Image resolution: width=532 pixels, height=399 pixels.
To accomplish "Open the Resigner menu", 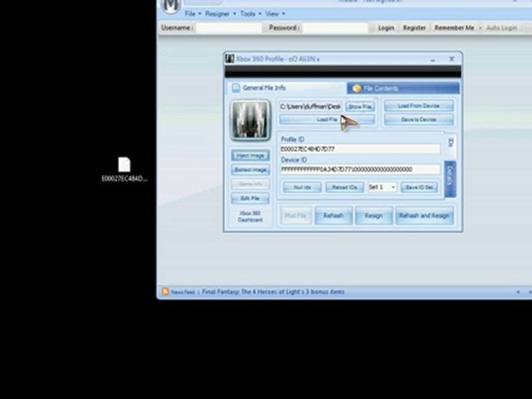I will point(221,13).
